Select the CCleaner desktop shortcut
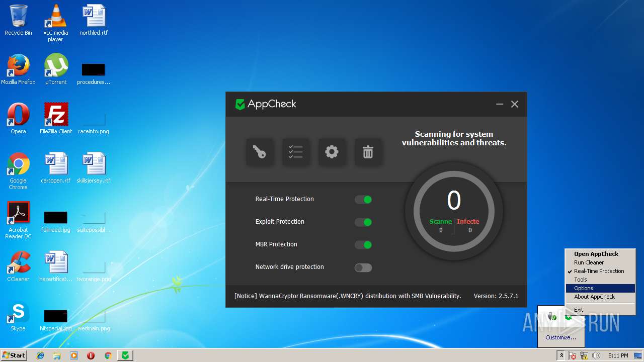This screenshot has width=644, height=362. point(18,266)
